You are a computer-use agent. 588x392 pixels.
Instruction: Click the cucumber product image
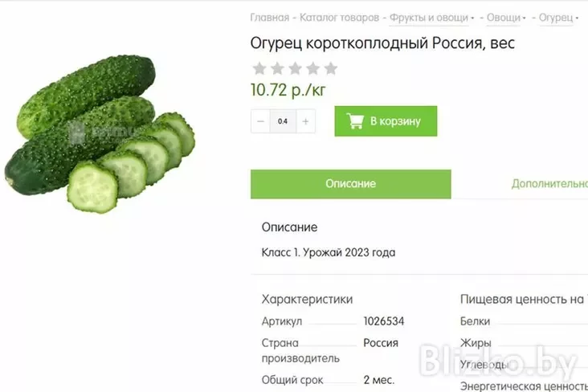click(x=100, y=134)
